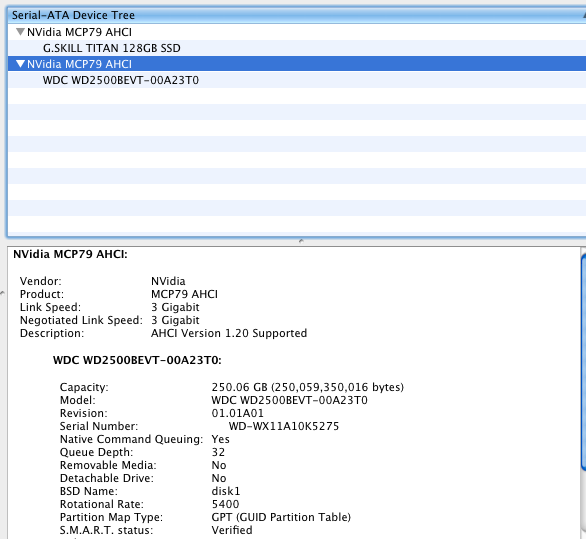Click the Native Command Queuing value Yes
The image size is (586, 539).
220,439
